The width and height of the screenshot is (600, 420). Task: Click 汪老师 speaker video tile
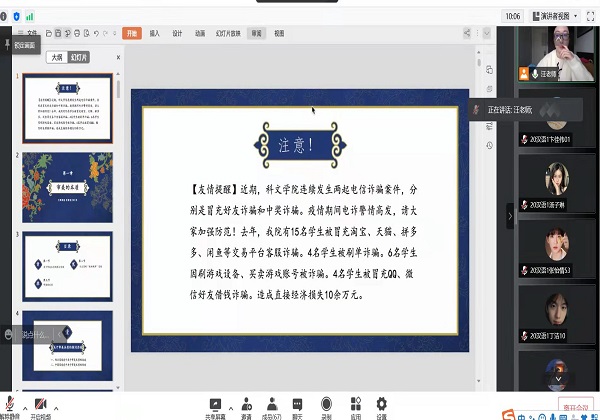[x=556, y=54]
